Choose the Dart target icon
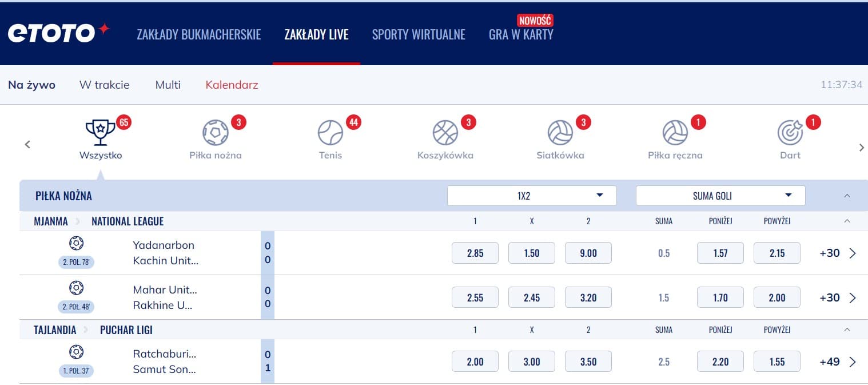 [790, 133]
